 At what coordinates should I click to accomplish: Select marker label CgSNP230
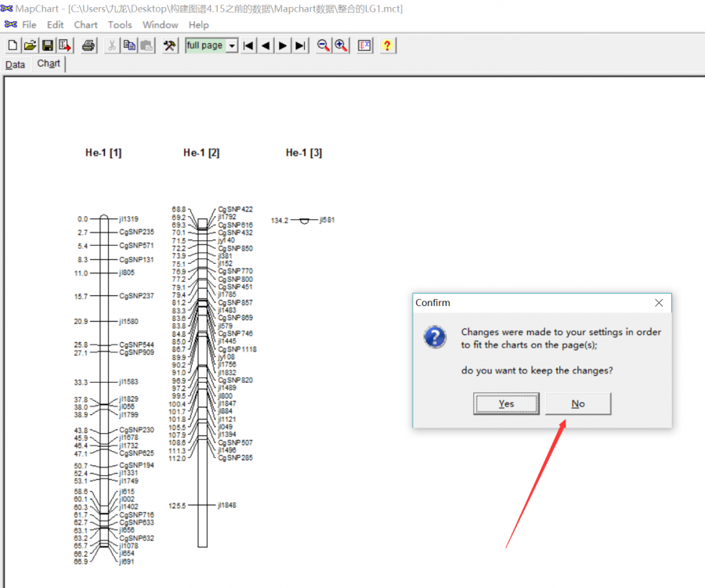(136, 430)
